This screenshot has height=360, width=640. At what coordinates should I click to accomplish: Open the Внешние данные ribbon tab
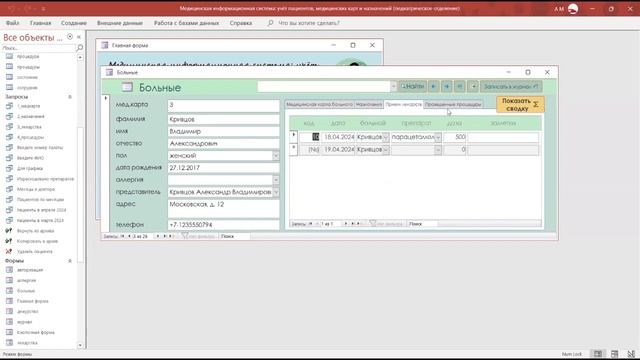point(120,23)
